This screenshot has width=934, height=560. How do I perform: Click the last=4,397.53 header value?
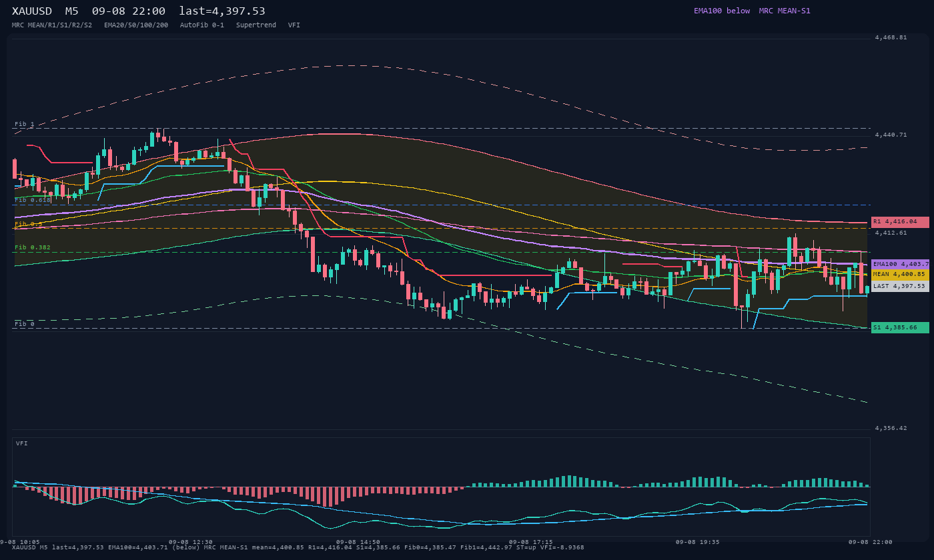[222, 11]
